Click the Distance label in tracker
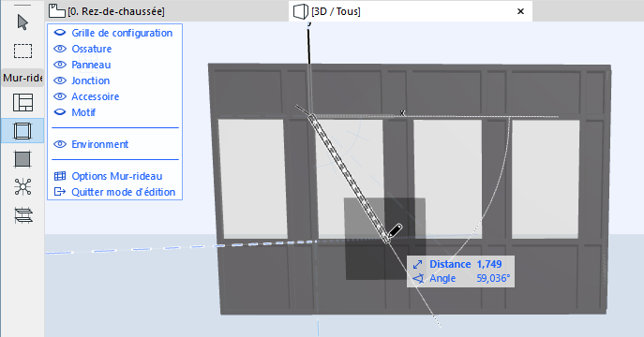Screen dimensions: 644x337 [x=450, y=264]
